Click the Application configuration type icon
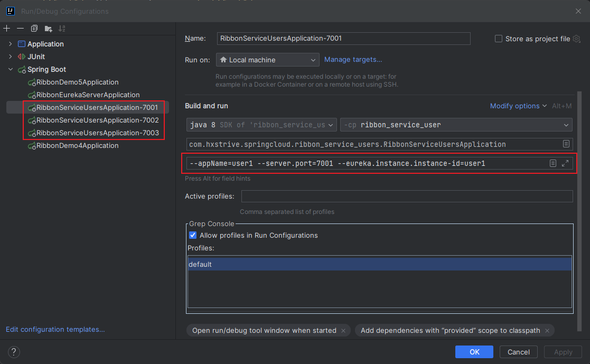The width and height of the screenshot is (590, 364). (x=22, y=44)
